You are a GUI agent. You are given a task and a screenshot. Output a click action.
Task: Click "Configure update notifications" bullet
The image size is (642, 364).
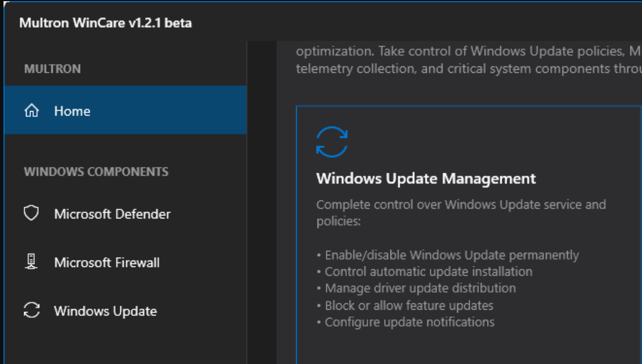click(409, 322)
